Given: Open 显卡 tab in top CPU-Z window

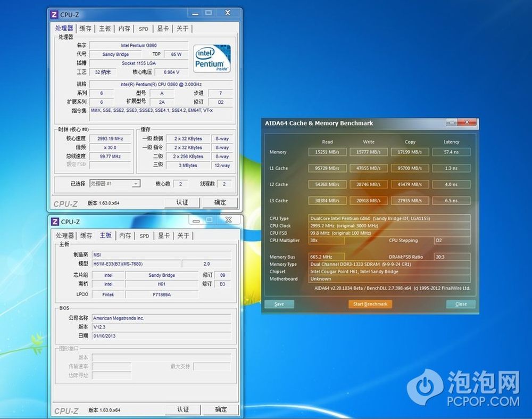Looking at the screenshot, I should (163, 29).
